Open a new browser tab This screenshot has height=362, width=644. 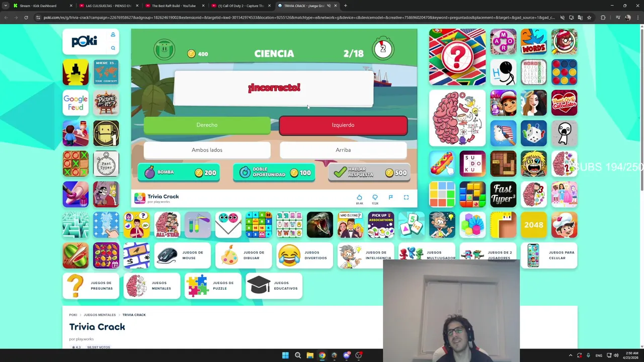[x=345, y=6]
